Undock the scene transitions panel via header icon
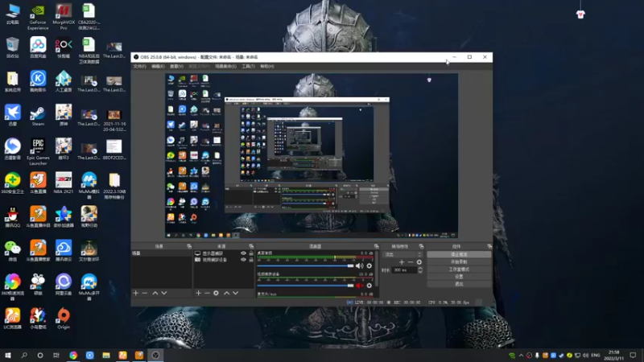The height and width of the screenshot is (362, 644). point(421,246)
